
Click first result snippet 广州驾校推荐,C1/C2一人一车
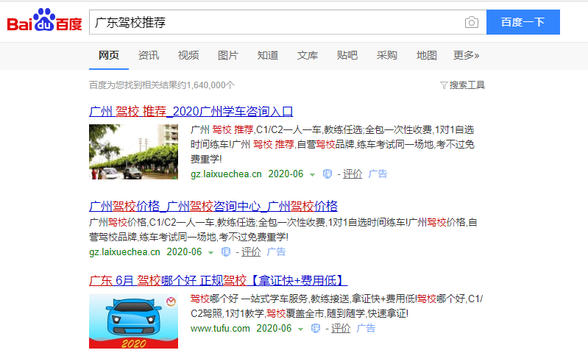coord(332,144)
